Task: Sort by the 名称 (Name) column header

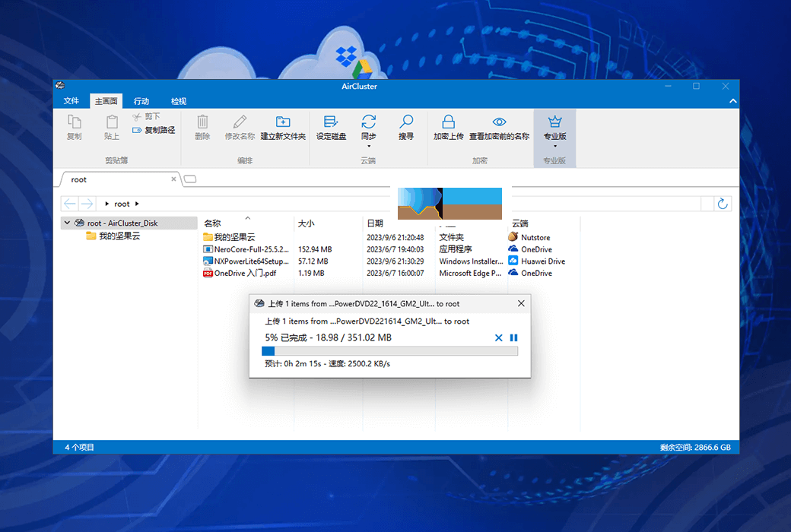Action: 212,223
